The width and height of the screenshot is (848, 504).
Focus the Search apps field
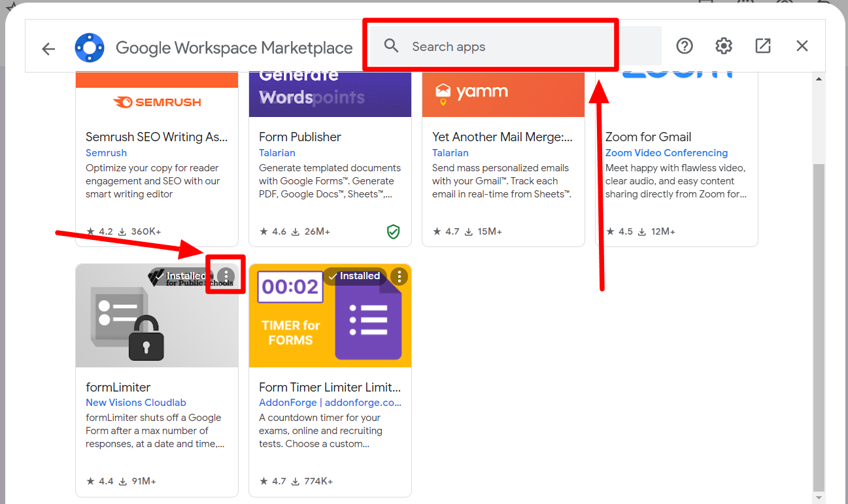click(515, 46)
